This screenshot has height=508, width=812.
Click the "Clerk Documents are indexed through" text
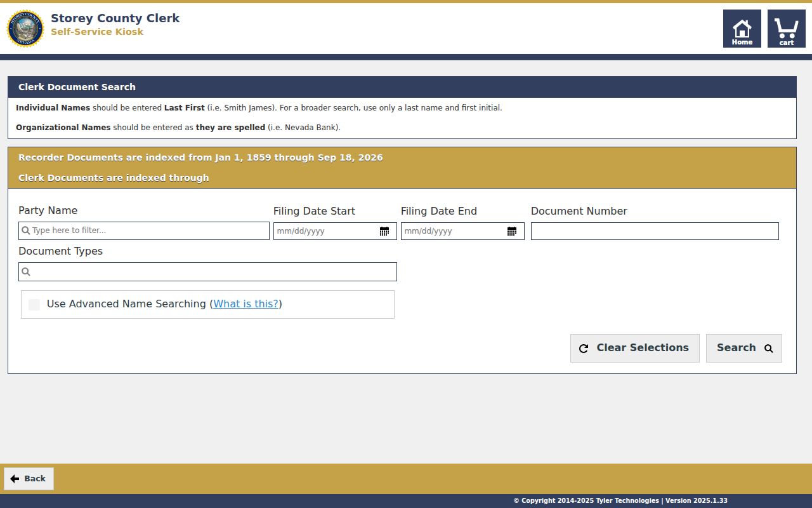pyautogui.click(x=114, y=178)
